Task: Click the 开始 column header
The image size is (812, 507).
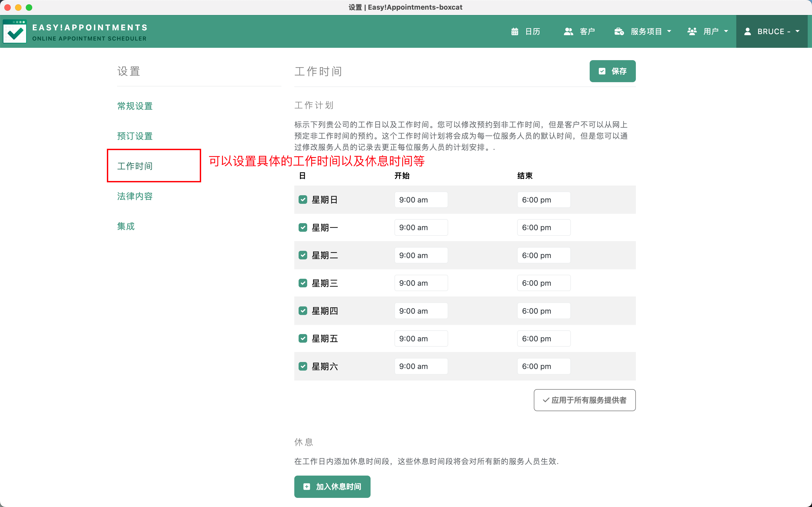Action: click(402, 176)
